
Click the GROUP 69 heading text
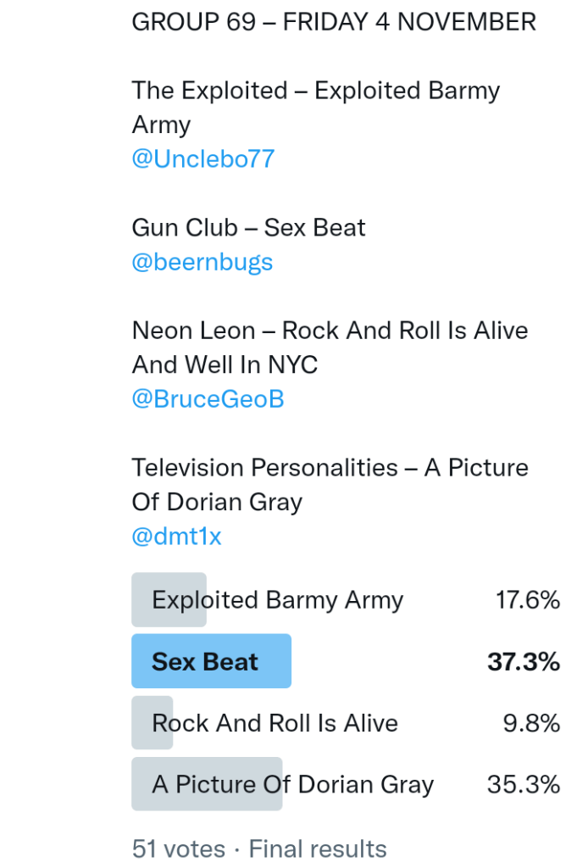[193, 22]
